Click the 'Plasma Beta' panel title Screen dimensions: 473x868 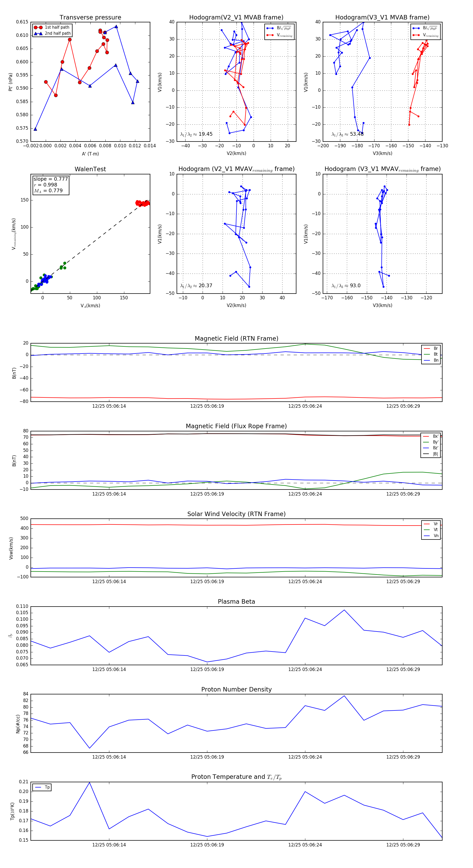tap(236, 602)
